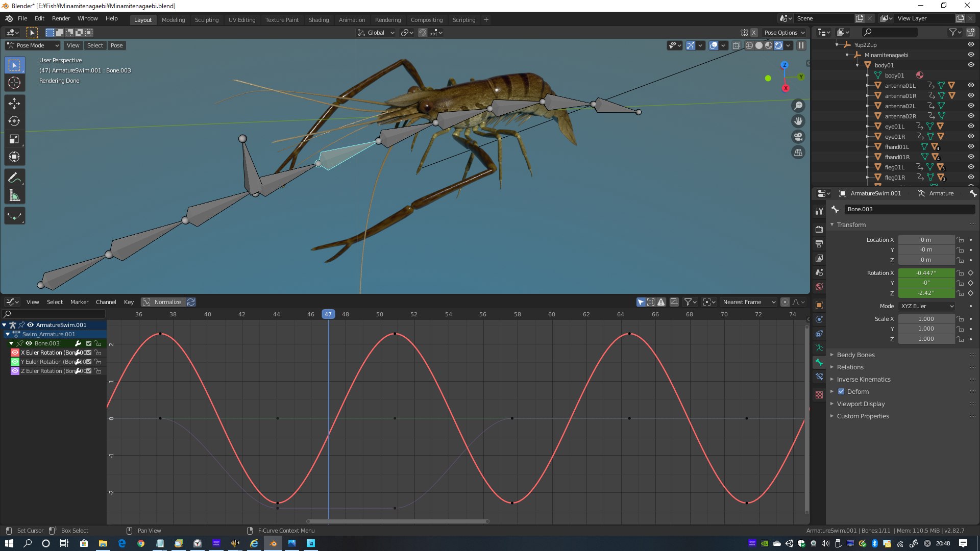This screenshot has width=980, height=551.
Task: Select the Scale tool in the toolbar
Action: click(14, 139)
